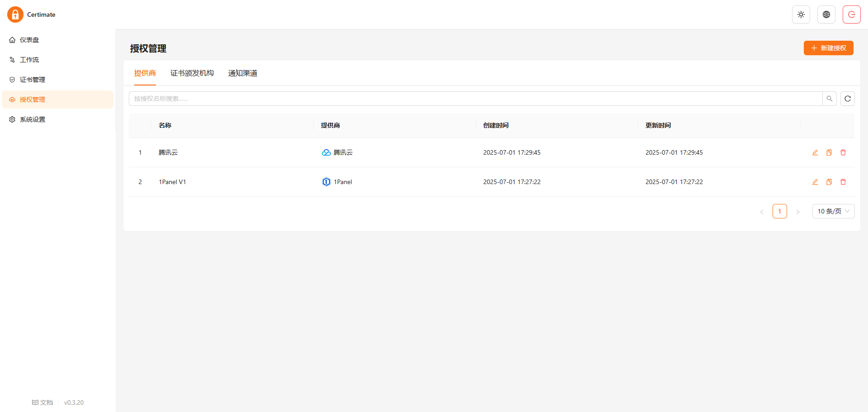Copy the 1Panel V1 authorization row
Image resolution: width=868 pixels, height=412 pixels.
pos(829,182)
